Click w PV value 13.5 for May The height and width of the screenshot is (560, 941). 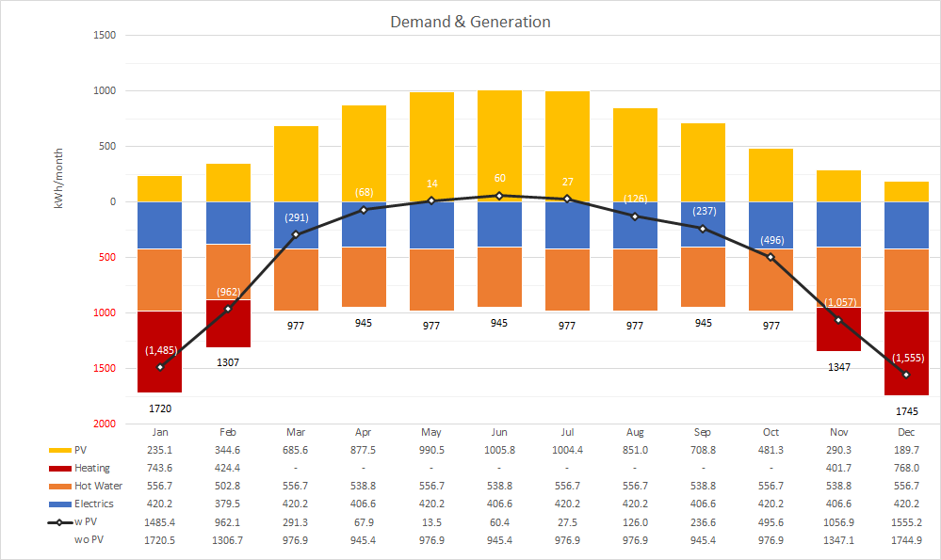(431, 523)
